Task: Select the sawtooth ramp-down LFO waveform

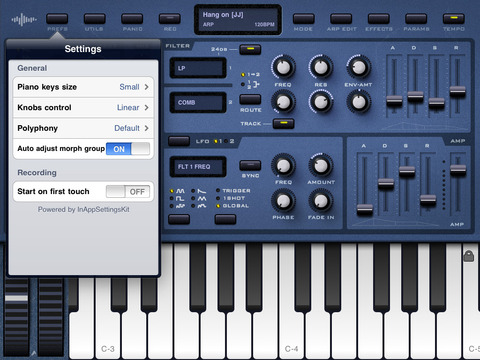Action: [x=199, y=191]
